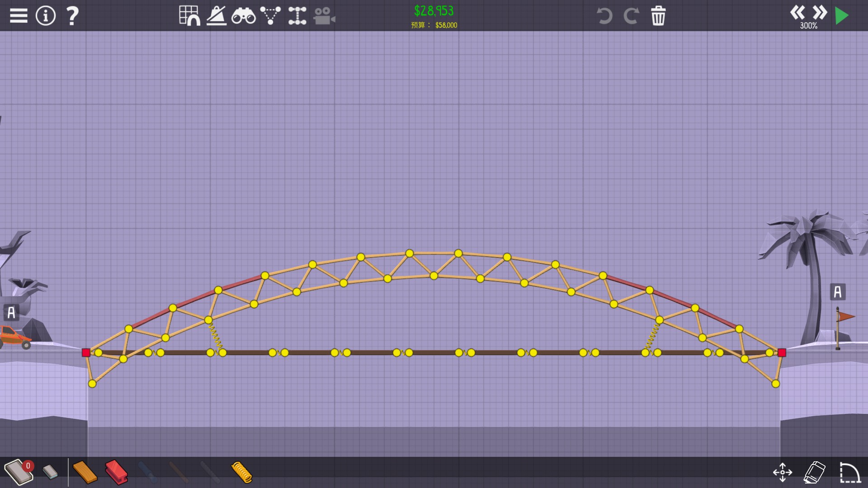868x488 pixels.
Task: Click the binoculars view icon
Action: (x=243, y=16)
